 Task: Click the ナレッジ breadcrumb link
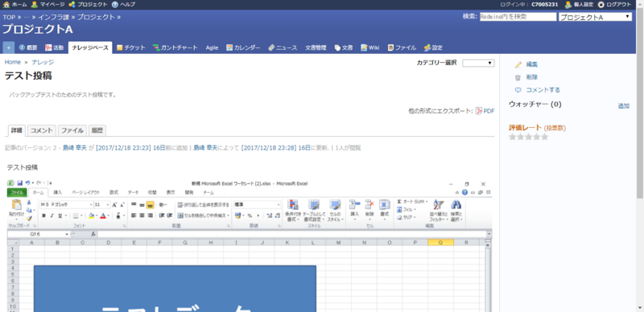(43, 62)
